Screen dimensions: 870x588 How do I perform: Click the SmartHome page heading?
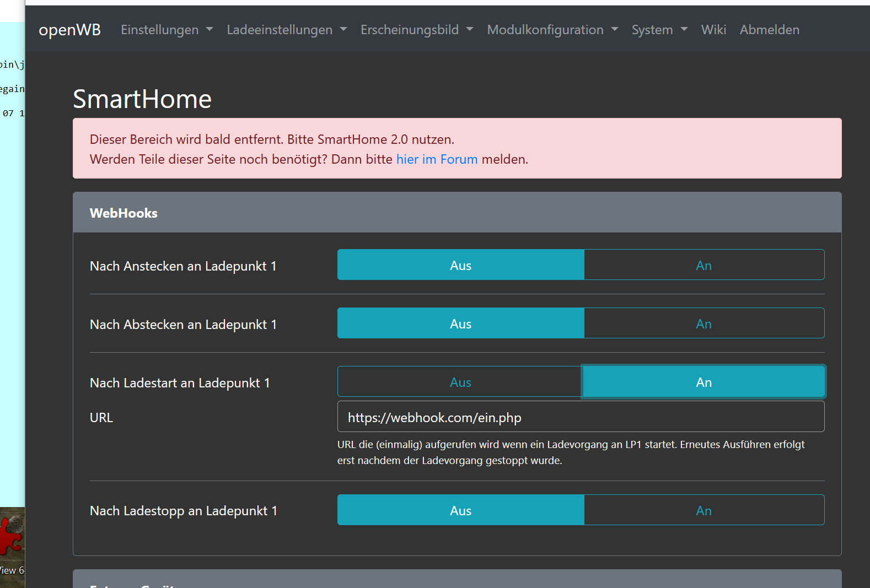[142, 99]
